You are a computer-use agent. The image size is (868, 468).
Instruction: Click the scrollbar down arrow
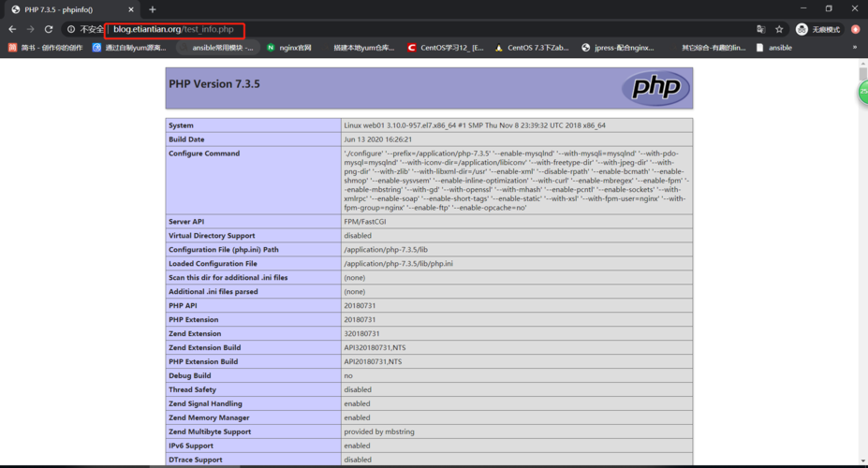[x=862, y=461]
